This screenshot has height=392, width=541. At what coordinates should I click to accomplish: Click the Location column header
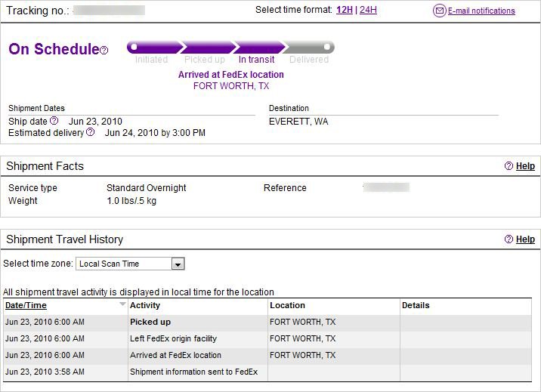coord(287,305)
